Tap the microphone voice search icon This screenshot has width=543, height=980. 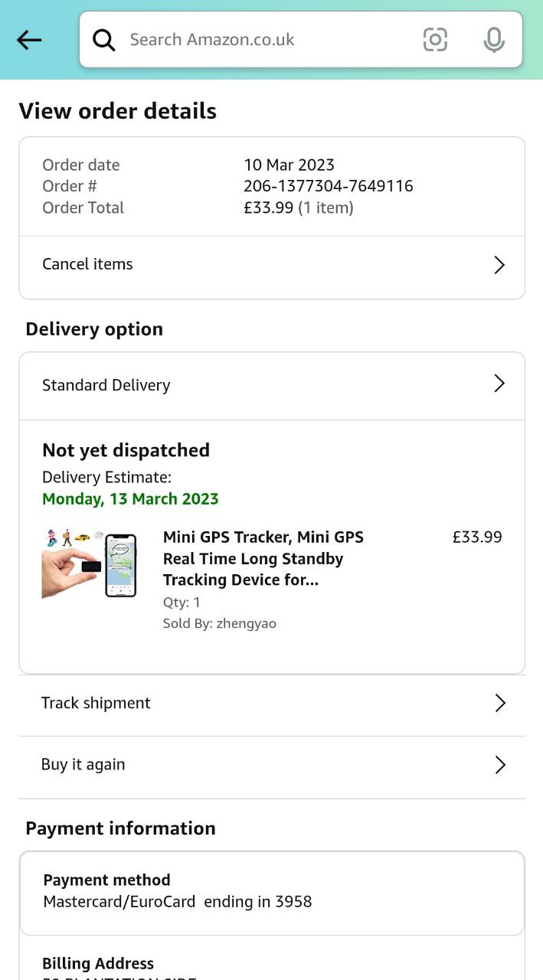(x=494, y=40)
